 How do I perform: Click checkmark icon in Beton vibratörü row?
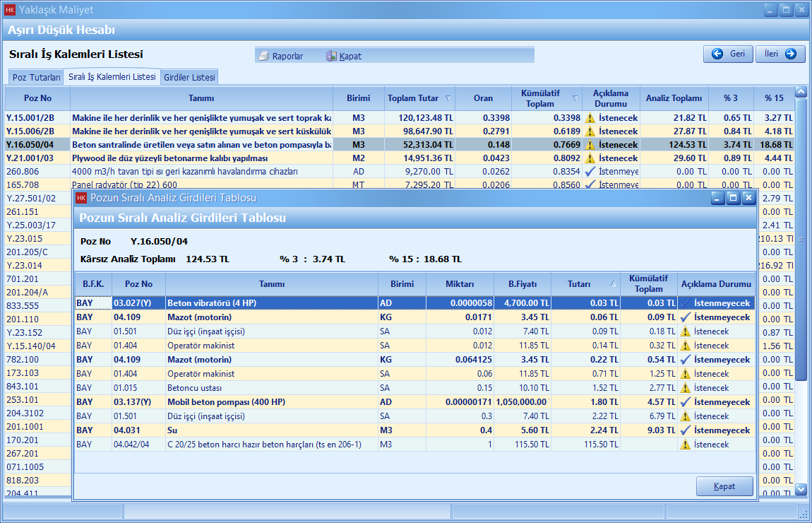684,303
